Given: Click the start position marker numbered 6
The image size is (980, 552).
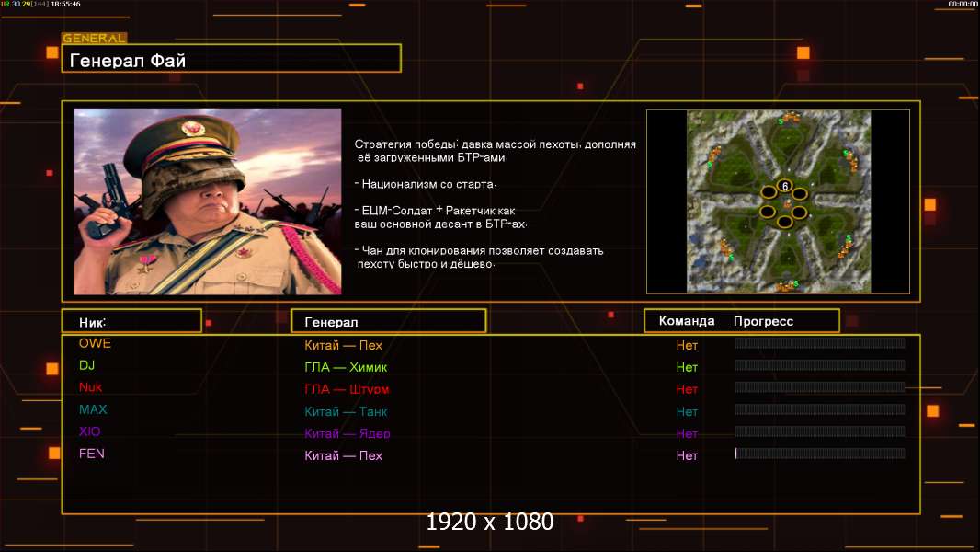Looking at the screenshot, I should coord(784,185).
